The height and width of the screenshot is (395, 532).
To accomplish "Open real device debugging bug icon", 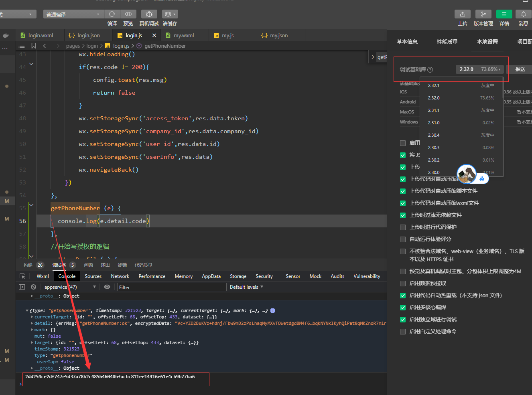I will (149, 14).
